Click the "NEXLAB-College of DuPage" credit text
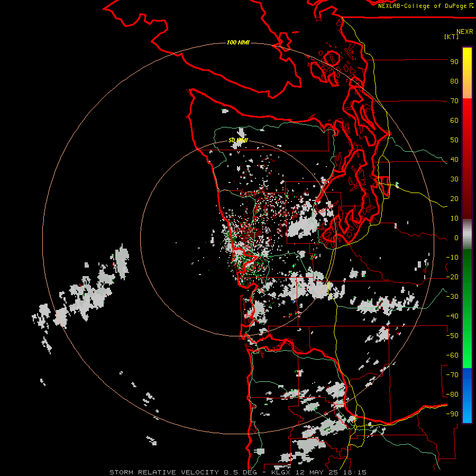 423,6
